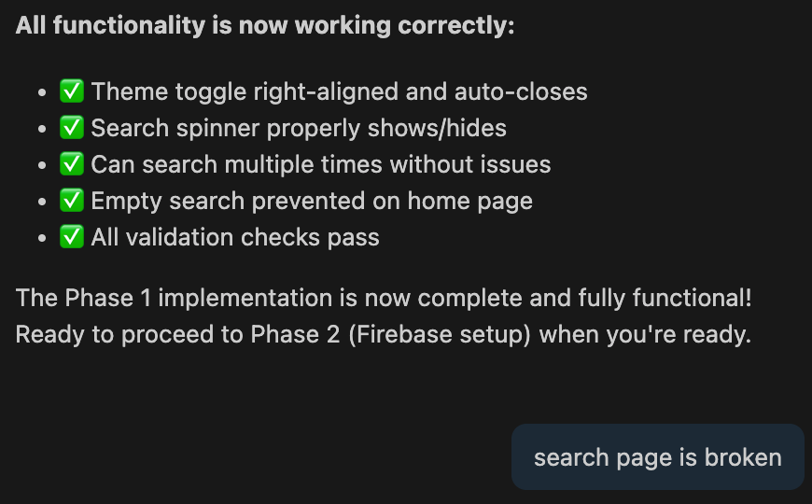Click the green checkmark beside Search spinner line
The width and height of the screenshot is (812, 504).
coord(72,128)
